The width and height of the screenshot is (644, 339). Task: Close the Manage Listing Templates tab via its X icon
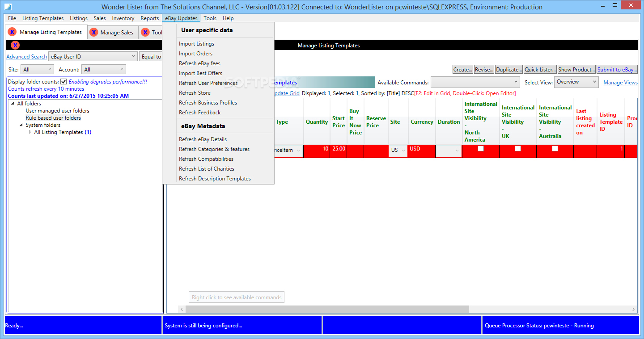pos(12,32)
